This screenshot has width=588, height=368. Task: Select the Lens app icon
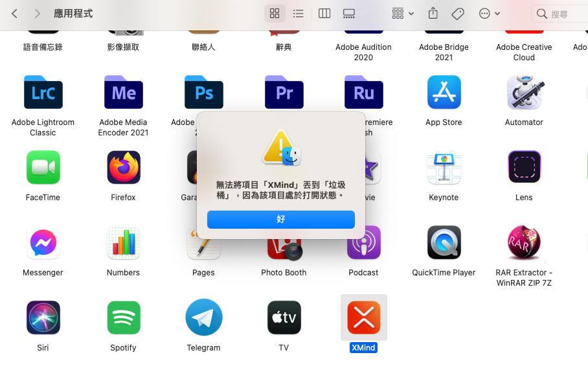point(525,167)
